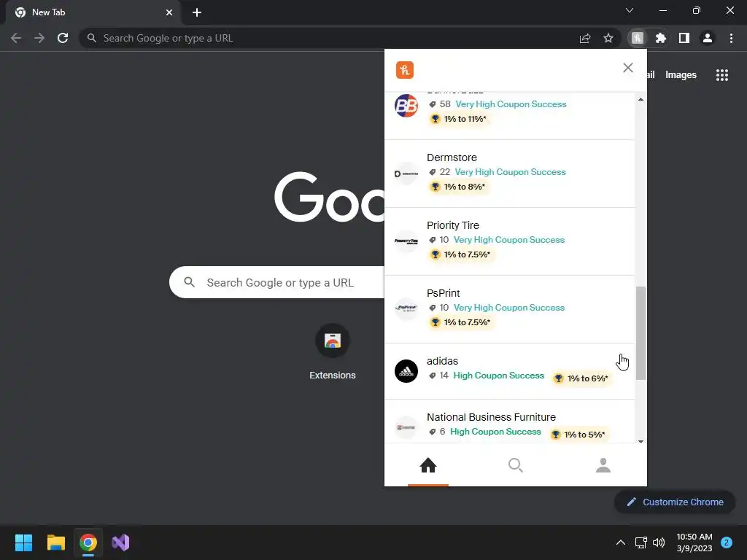Open the Google apps grid icon

coord(721,75)
